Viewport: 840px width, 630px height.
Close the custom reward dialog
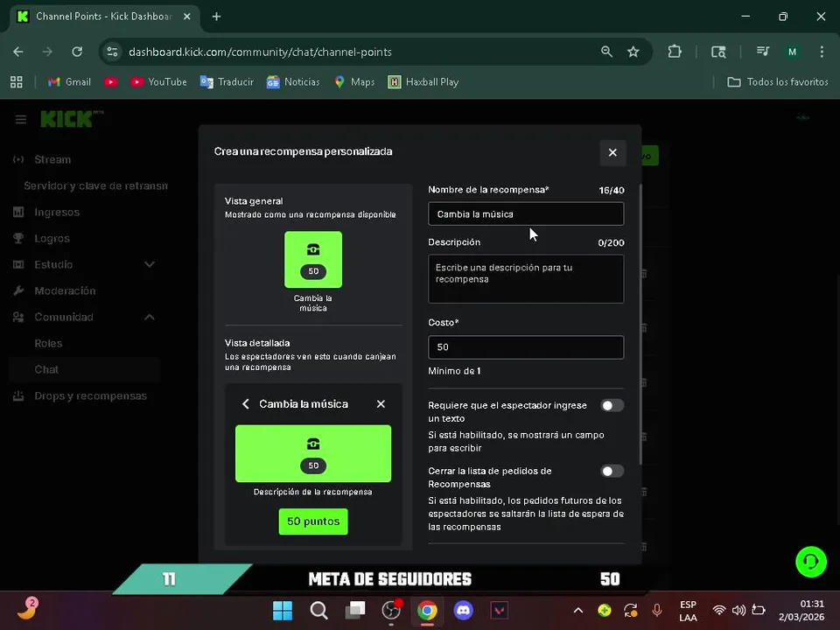coord(612,152)
